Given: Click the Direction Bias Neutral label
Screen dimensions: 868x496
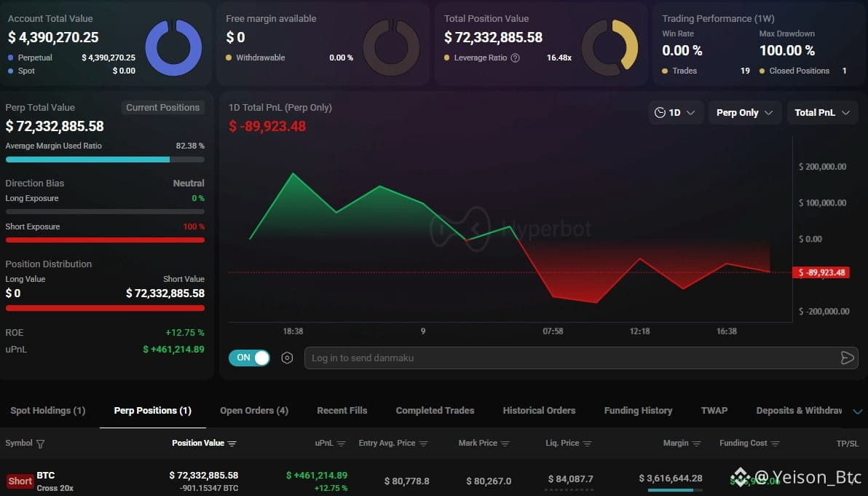Looking at the screenshot, I should pyautogui.click(x=189, y=184).
